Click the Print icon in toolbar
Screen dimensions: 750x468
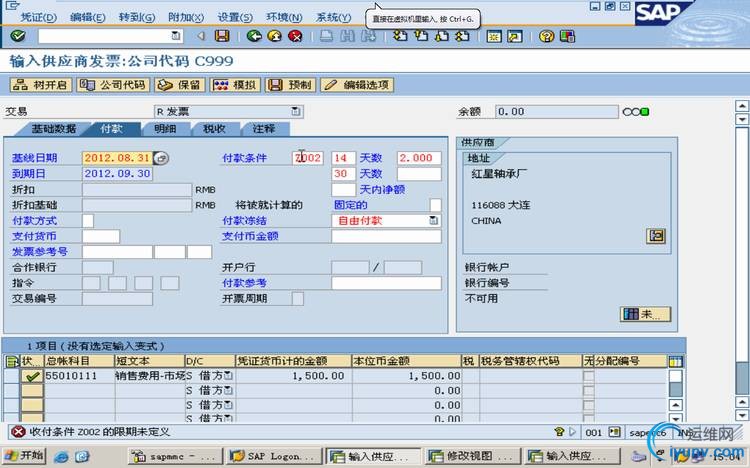click(327, 36)
